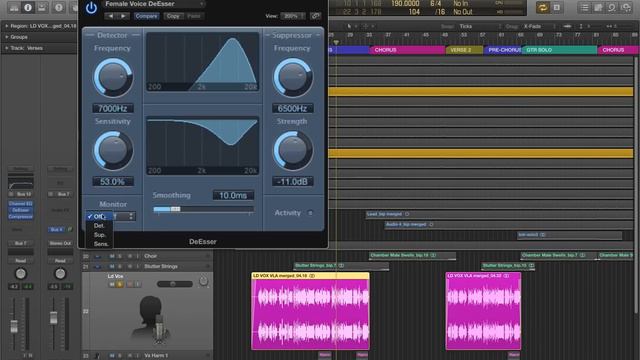Click the Ld Vox track volume slider
This screenshot has height=360, width=640.
175,284
